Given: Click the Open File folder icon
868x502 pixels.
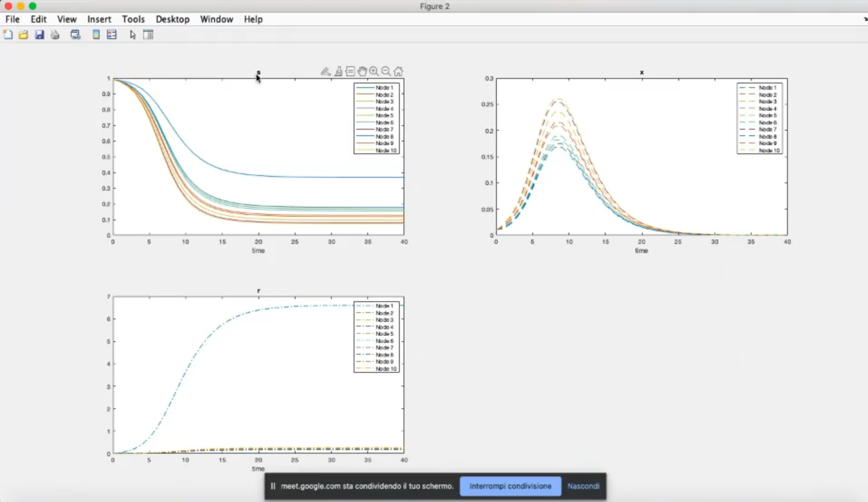Looking at the screenshot, I should click(24, 35).
